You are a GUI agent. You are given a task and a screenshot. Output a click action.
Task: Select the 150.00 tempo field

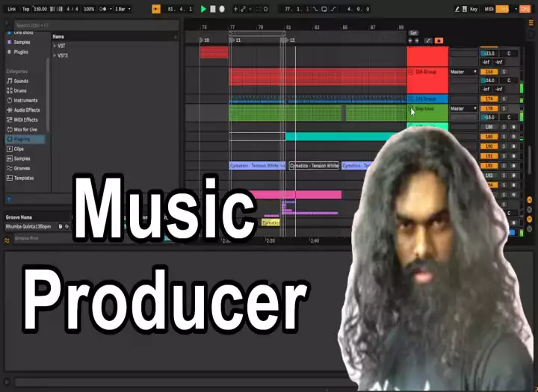[x=40, y=9]
